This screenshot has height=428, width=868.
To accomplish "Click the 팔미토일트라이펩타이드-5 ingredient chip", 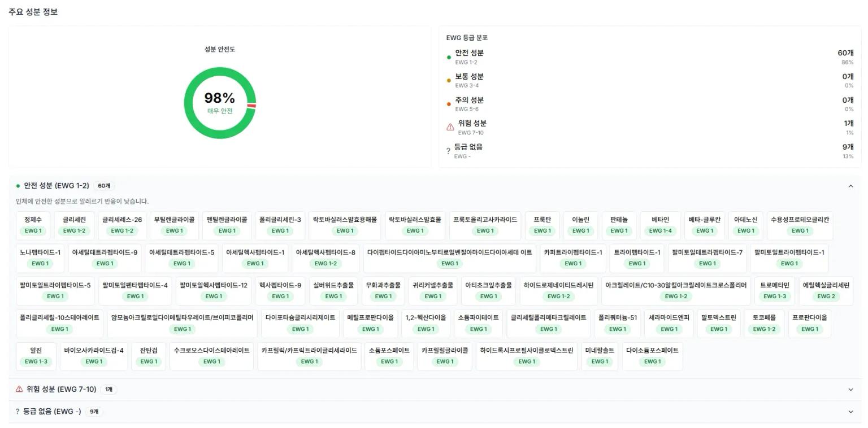I will [55, 291].
